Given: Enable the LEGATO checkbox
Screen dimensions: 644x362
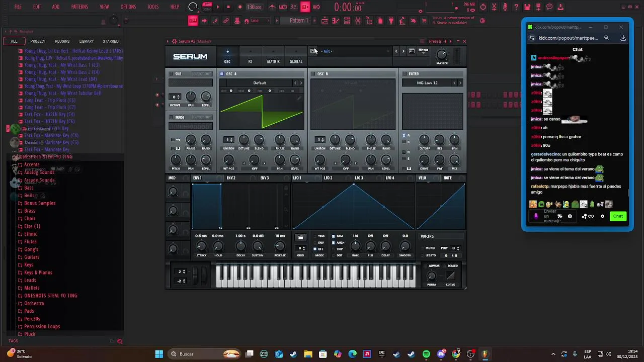Looking at the screenshot, I should tap(423, 255).
